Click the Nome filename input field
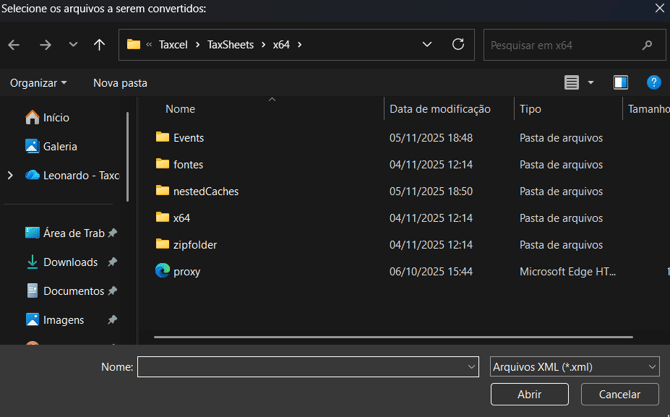 point(300,367)
